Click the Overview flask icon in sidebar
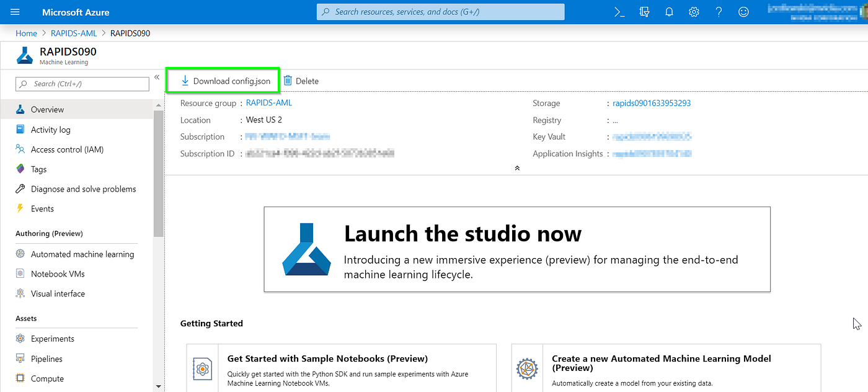 click(x=20, y=109)
